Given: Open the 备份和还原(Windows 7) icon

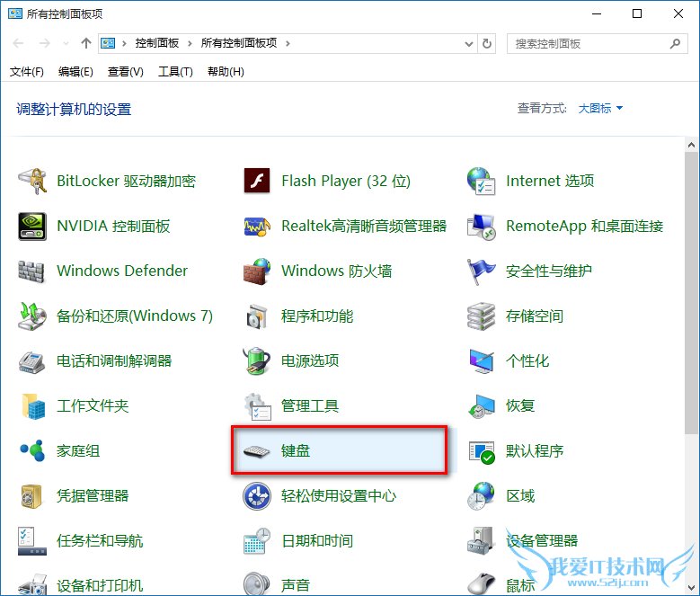Looking at the screenshot, I should tap(32, 316).
